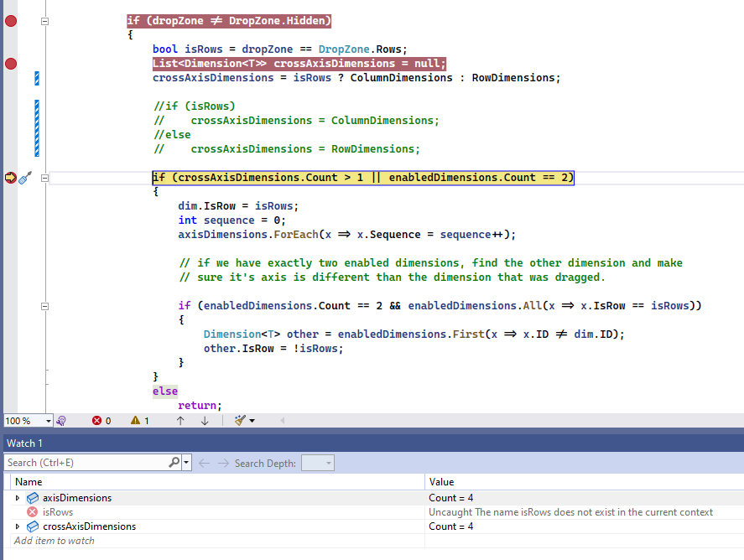Open the Code Cleanup dropdown arrow
The width and height of the screenshot is (744, 560).
(x=251, y=421)
